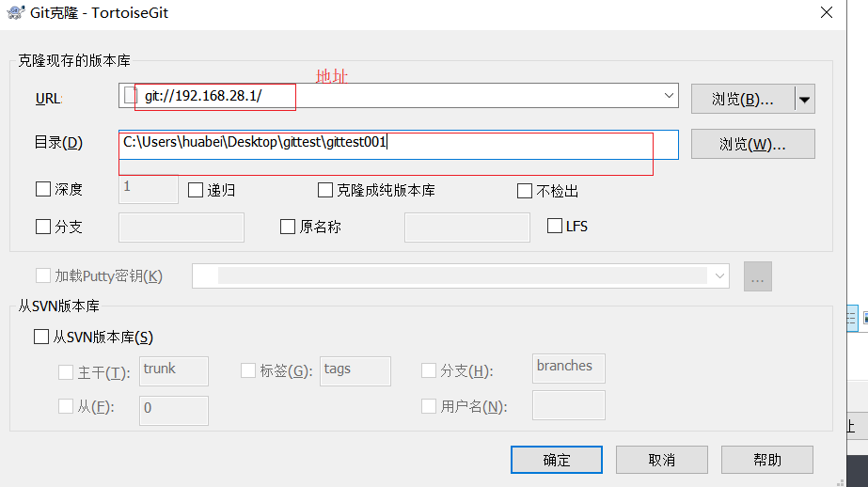Toggle the 递归 (recursive) checkbox
Viewport: 868px width, 487px height.
[x=196, y=190]
